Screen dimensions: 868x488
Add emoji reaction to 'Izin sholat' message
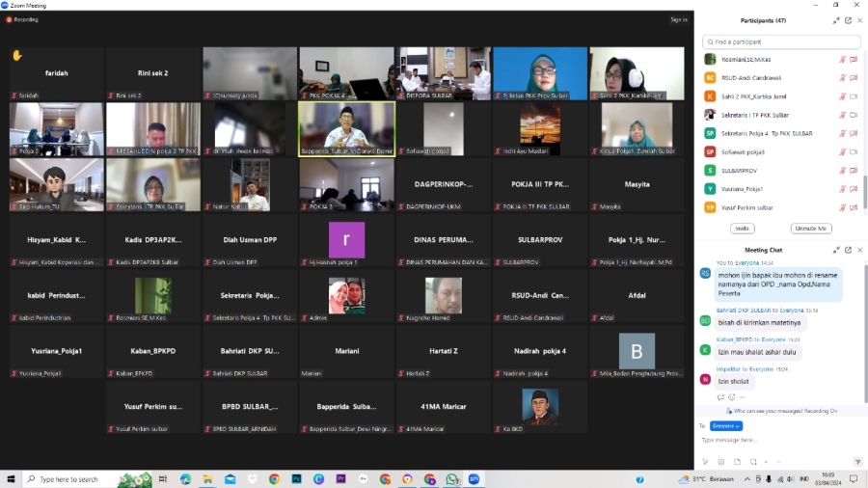pyautogui.click(x=731, y=397)
